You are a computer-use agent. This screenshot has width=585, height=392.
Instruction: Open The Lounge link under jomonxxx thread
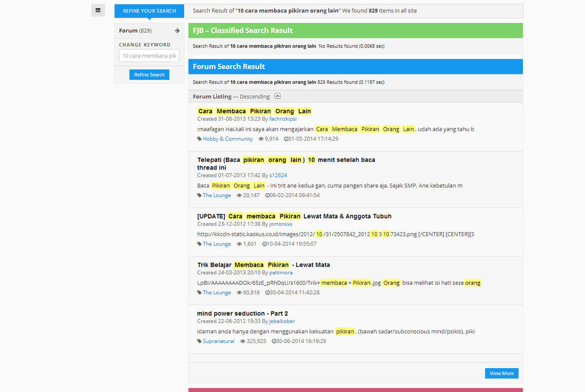(x=217, y=244)
